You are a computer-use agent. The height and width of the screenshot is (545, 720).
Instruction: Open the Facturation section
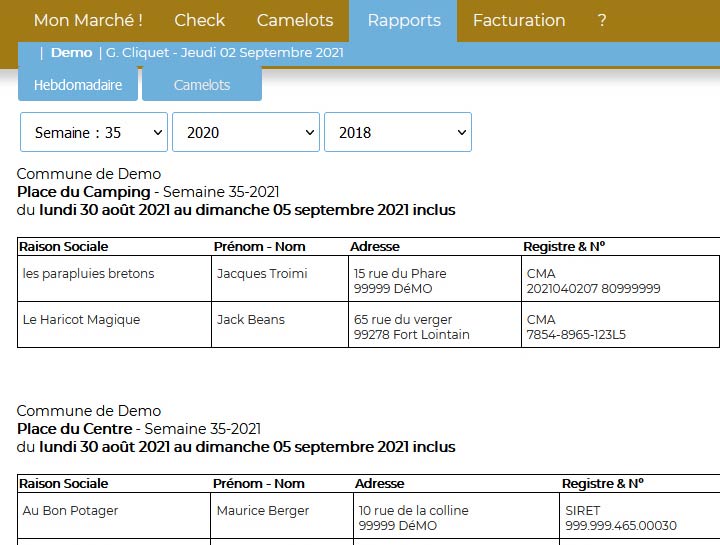click(x=519, y=20)
